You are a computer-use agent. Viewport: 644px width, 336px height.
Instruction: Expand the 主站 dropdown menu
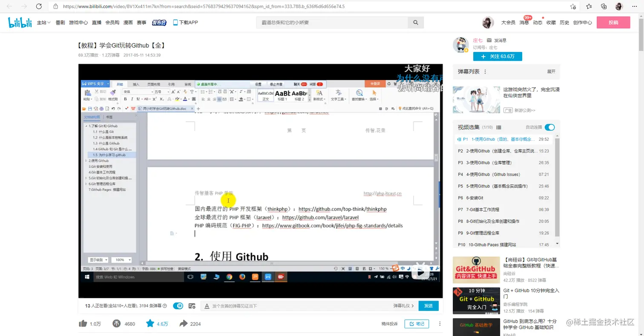(x=44, y=23)
